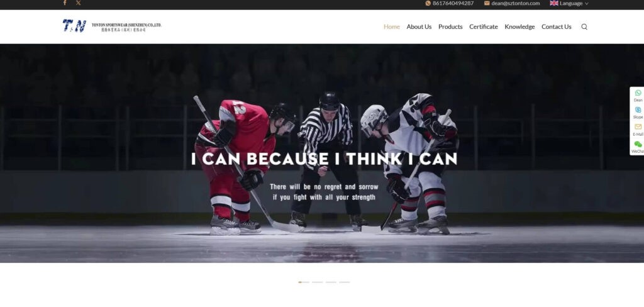The height and width of the screenshot is (307, 644).
Task: Open the Products menu
Action: [450, 26]
